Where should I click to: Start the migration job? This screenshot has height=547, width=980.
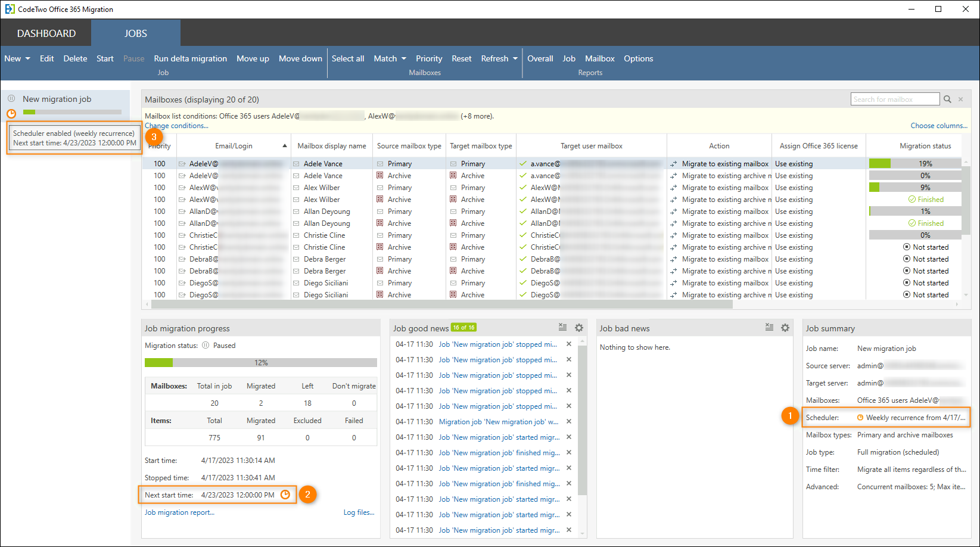[x=105, y=58]
